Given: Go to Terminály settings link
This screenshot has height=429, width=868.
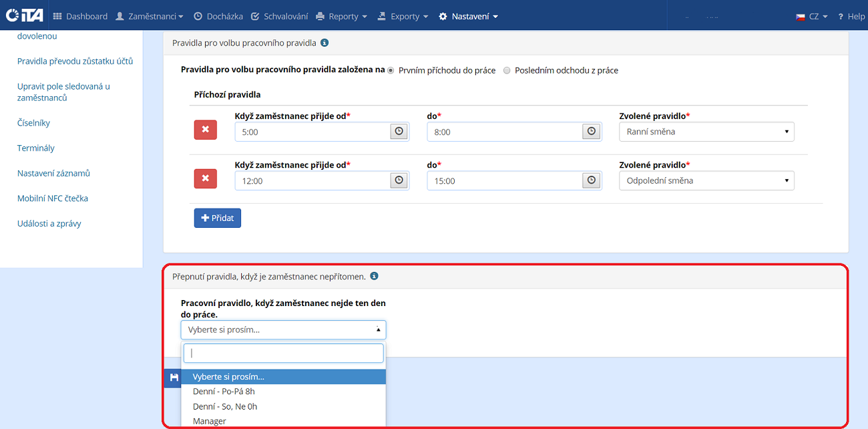Looking at the screenshot, I should [x=36, y=148].
